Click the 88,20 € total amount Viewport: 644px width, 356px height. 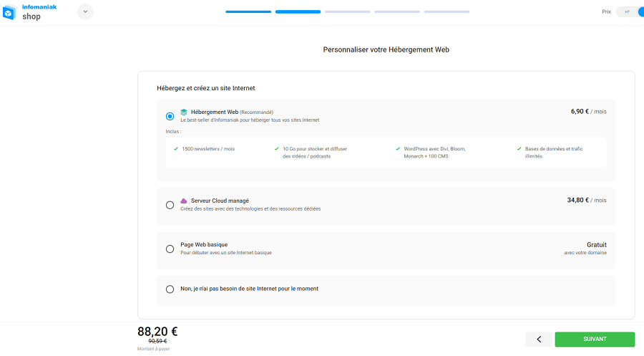pyautogui.click(x=157, y=332)
